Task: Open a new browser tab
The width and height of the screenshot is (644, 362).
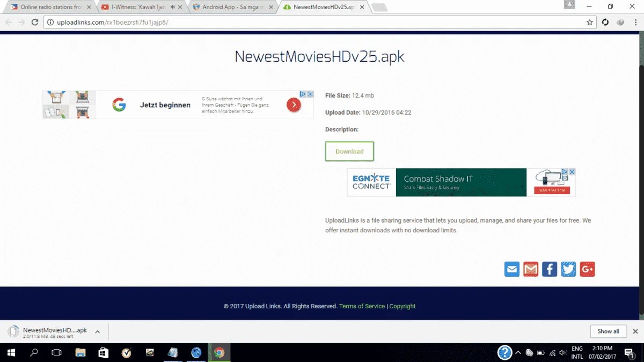Action: [x=379, y=8]
